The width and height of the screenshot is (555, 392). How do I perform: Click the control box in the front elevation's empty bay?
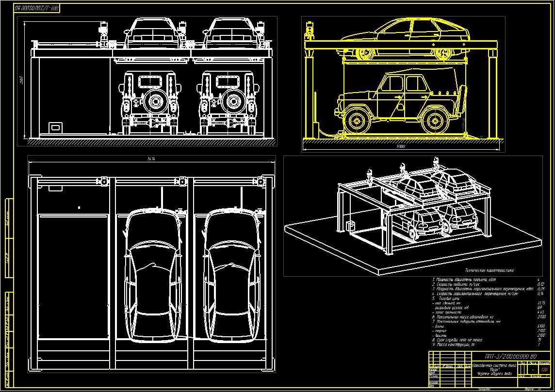pos(56,127)
